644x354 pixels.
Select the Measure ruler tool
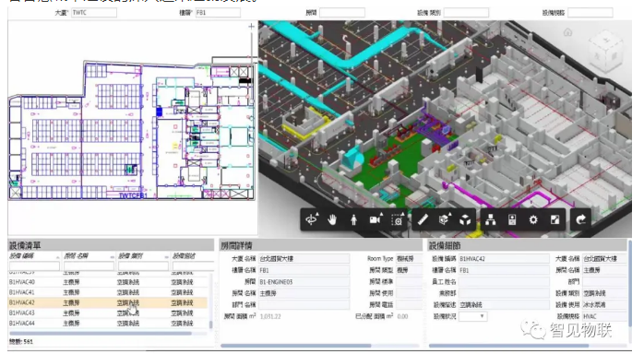point(423,219)
